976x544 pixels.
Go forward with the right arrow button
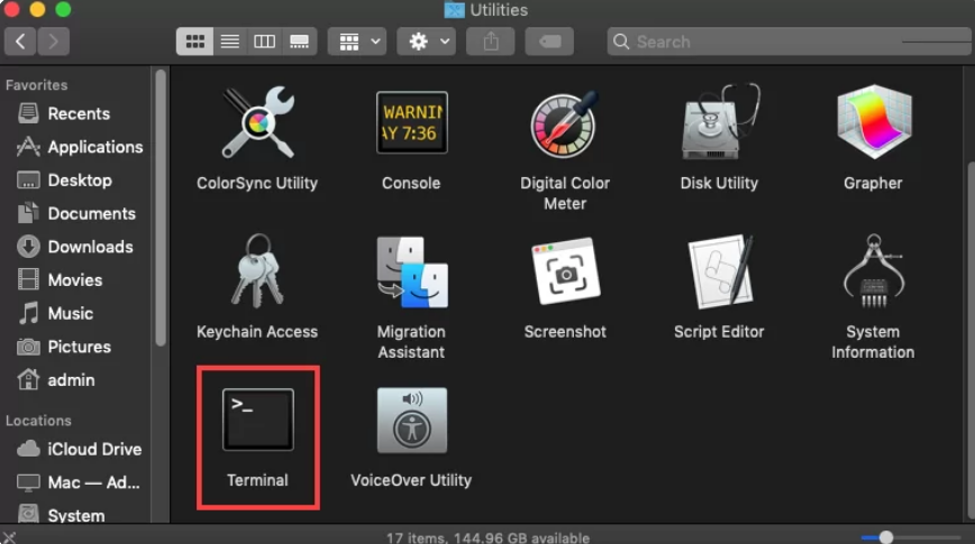click(53, 42)
